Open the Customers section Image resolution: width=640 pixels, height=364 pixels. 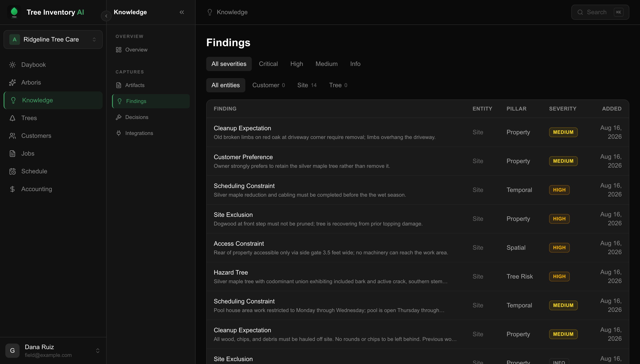[53, 136]
